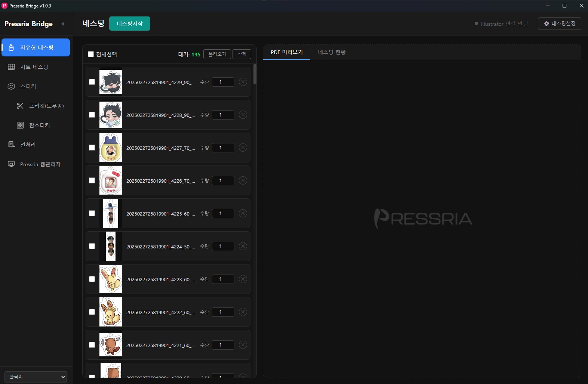Viewport: 588px width, 384px height.
Task: Click the beaver thumbnail of item 4221_60
Action: click(111, 345)
